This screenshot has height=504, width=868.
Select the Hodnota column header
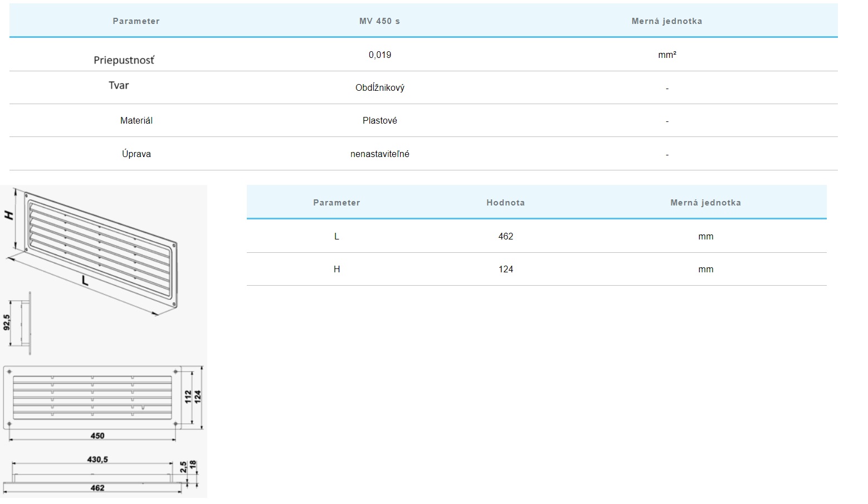tap(505, 203)
